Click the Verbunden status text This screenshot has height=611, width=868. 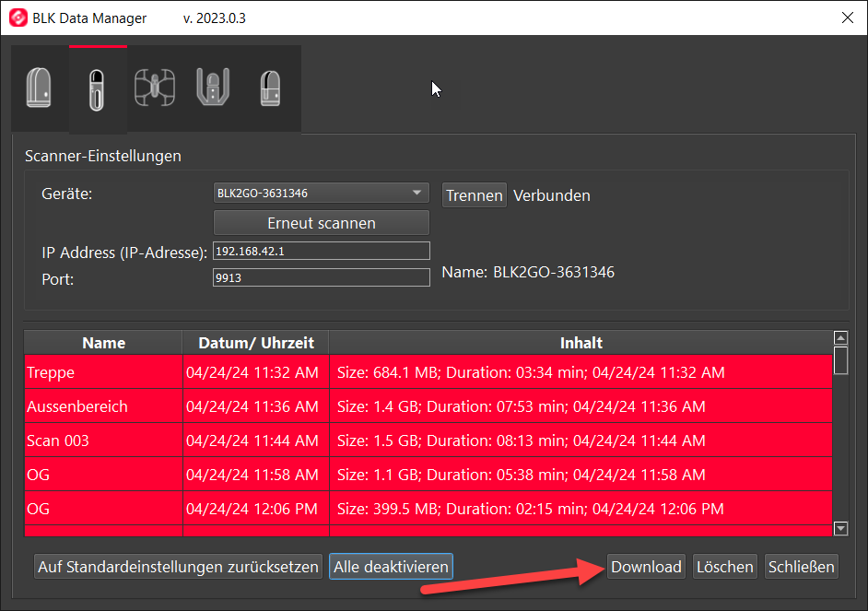[x=551, y=195]
